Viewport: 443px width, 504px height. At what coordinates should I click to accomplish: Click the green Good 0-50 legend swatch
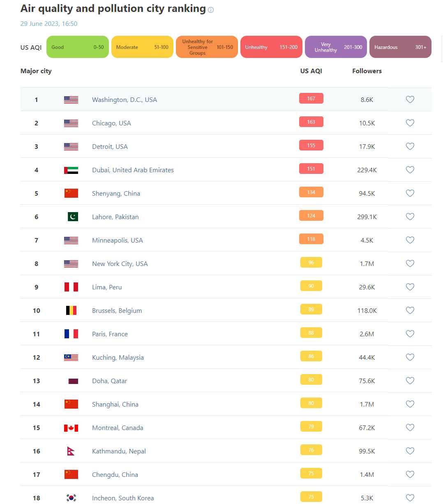[78, 47]
